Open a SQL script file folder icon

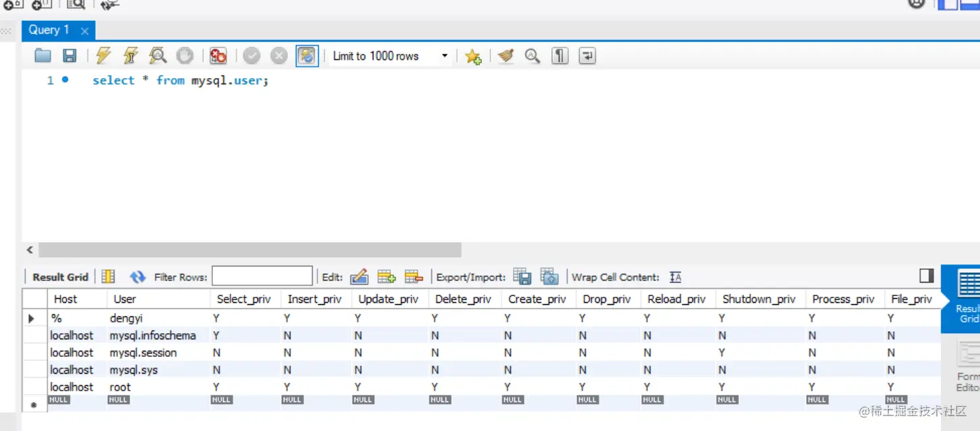click(43, 55)
